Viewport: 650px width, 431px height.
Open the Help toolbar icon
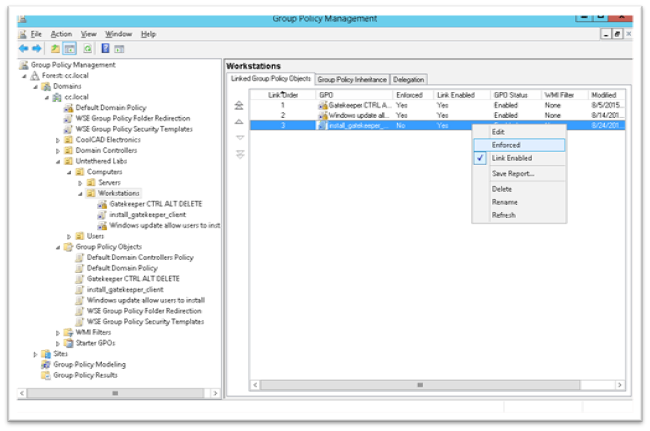pyautogui.click(x=103, y=48)
